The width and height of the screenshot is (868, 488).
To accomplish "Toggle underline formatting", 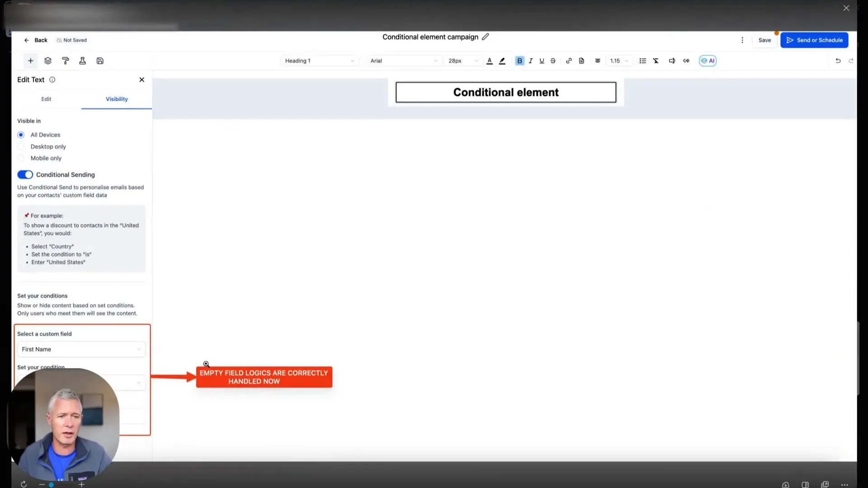I will point(542,61).
